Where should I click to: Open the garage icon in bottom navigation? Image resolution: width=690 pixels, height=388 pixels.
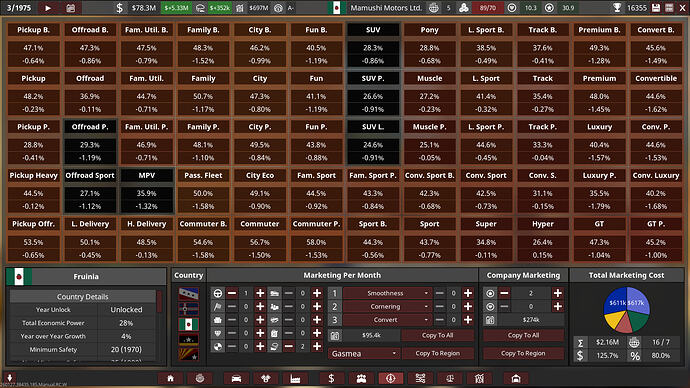[516, 378]
